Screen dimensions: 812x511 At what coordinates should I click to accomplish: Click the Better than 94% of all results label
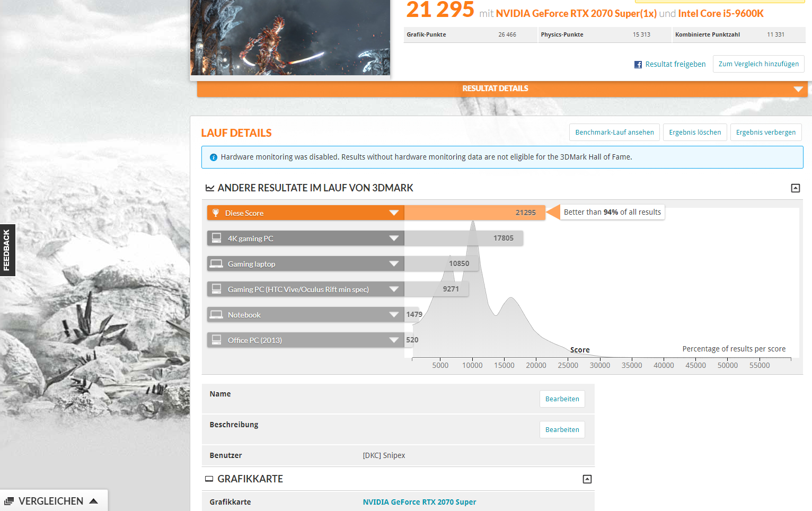coord(612,212)
